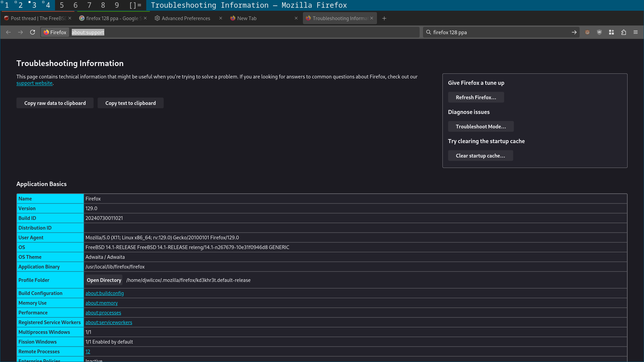Image resolution: width=644 pixels, height=362 pixels.
Task: Click the Troubleshooting Information page heading
Action: 70,63
